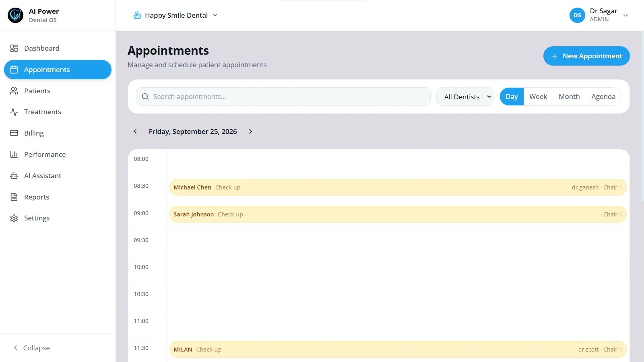Click the Settings gear icon

(14, 218)
